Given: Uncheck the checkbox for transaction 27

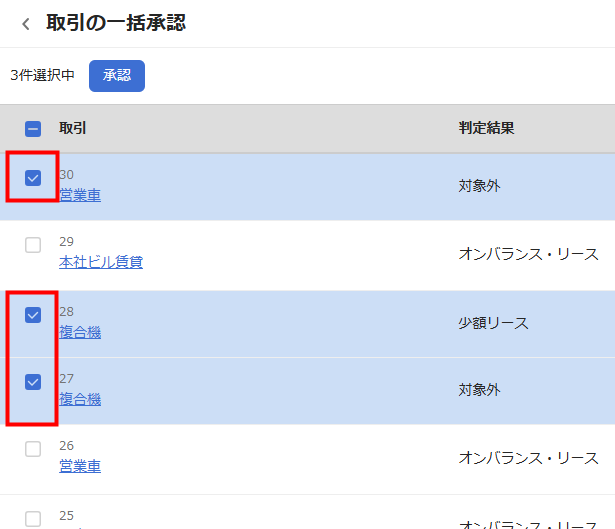Looking at the screenshot, I should (33, 382).
